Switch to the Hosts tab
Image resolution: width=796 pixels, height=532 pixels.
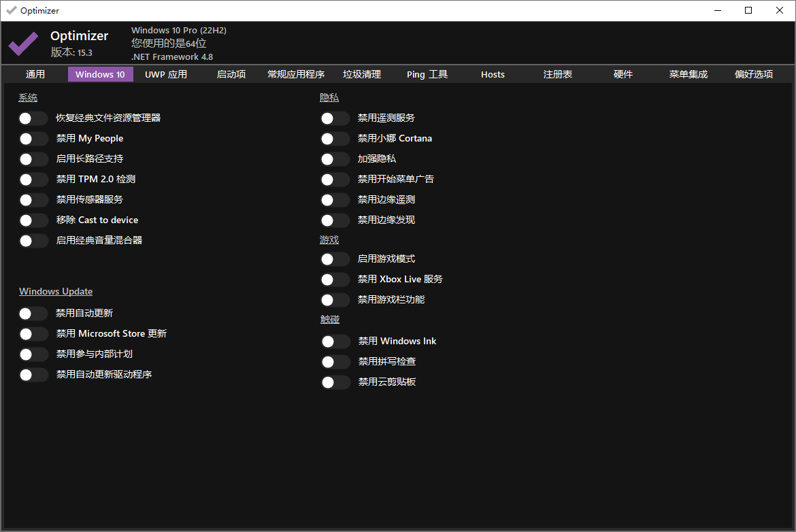(493, 74)
